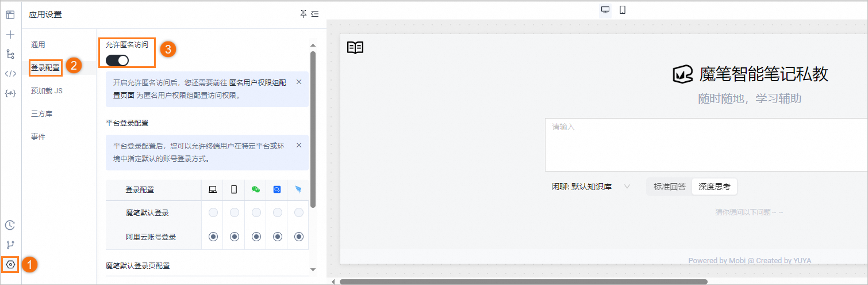The image size is (868, 285).
Task: Switch preview to mobile phone view
Action: pos(623,10)
